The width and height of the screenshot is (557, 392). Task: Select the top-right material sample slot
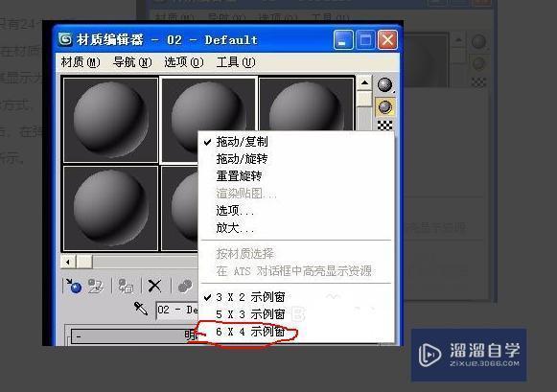pos(306,104)
